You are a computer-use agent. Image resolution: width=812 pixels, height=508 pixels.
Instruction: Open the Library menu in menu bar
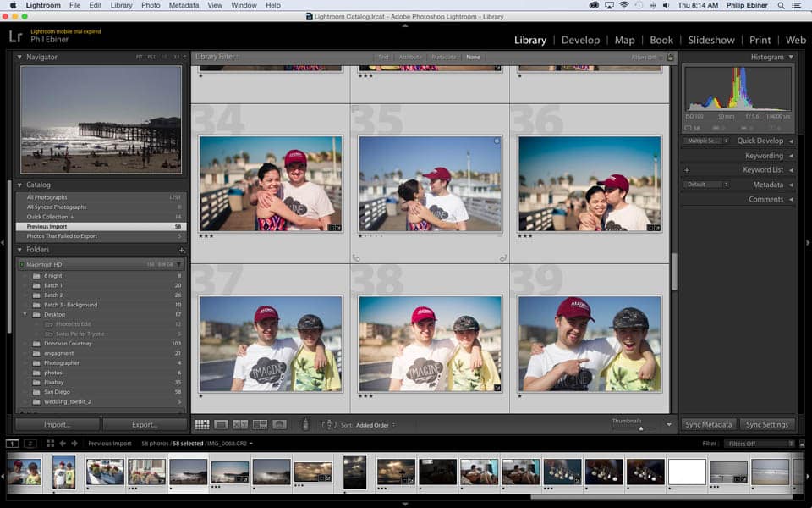click(121, 5)
